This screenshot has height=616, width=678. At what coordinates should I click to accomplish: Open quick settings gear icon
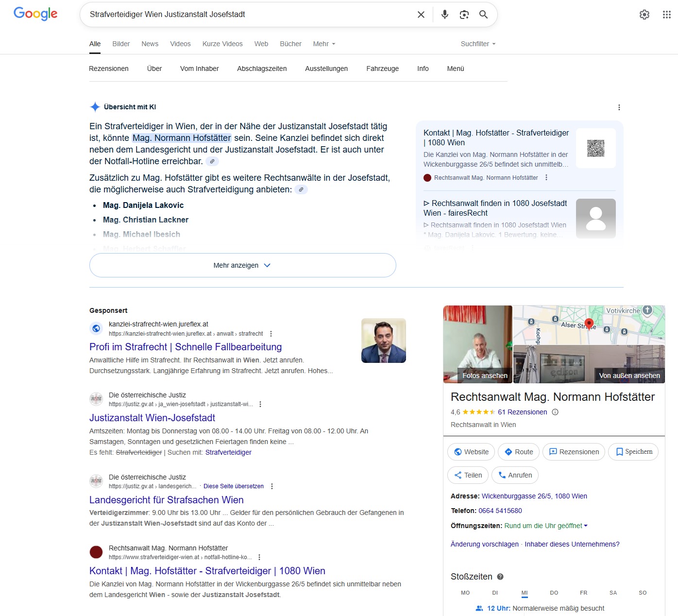(x=644, y=15)
